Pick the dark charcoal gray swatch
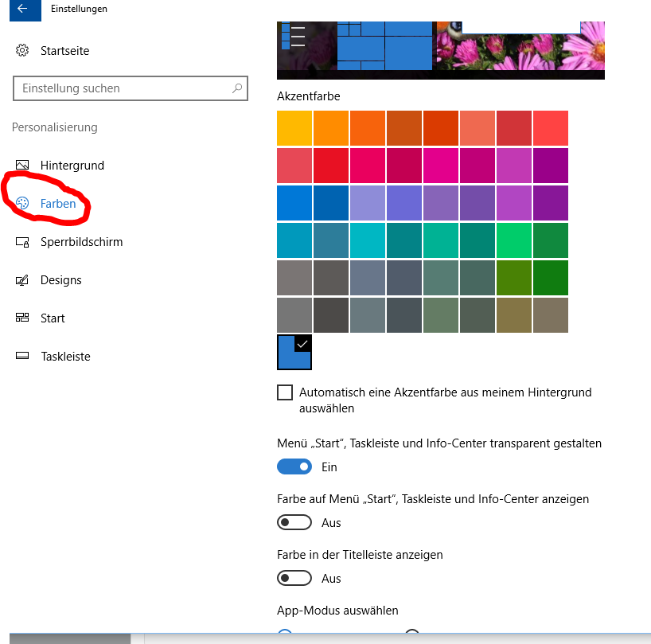The width and height of the screenshot is (651, 644). point(331,314)
